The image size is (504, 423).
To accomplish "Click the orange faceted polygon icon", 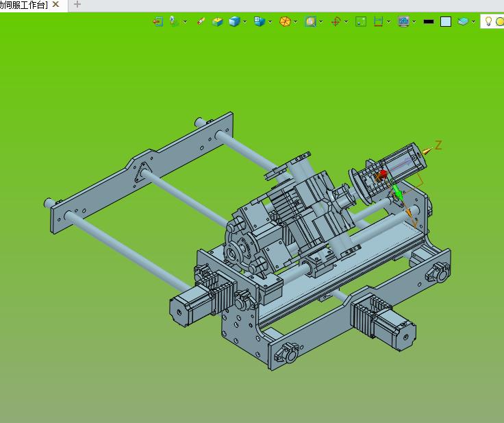I will click(285, 21).
